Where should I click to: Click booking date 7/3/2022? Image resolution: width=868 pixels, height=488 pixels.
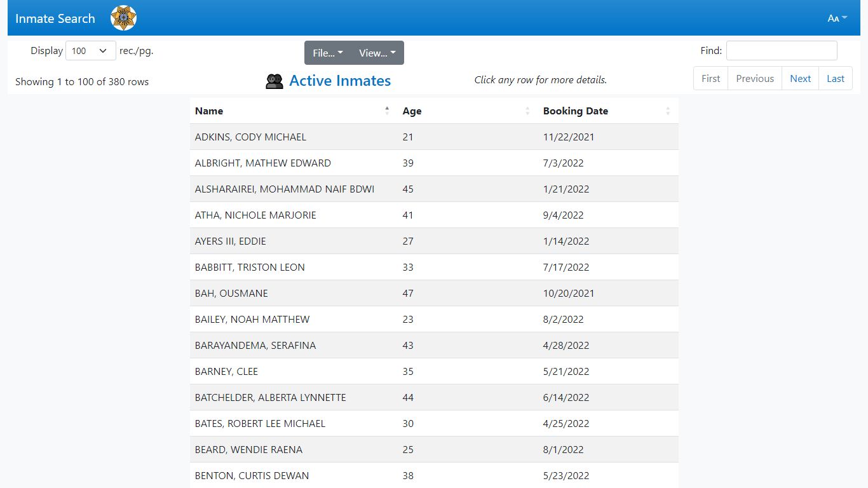click(563, 163)
